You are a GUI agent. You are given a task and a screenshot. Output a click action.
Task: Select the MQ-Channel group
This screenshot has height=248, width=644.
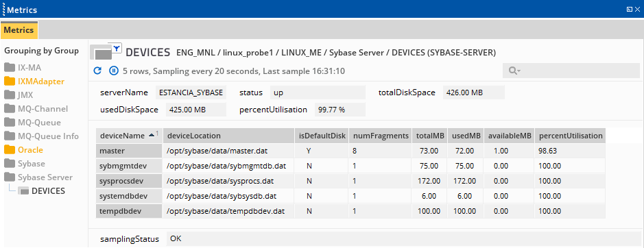43,109
